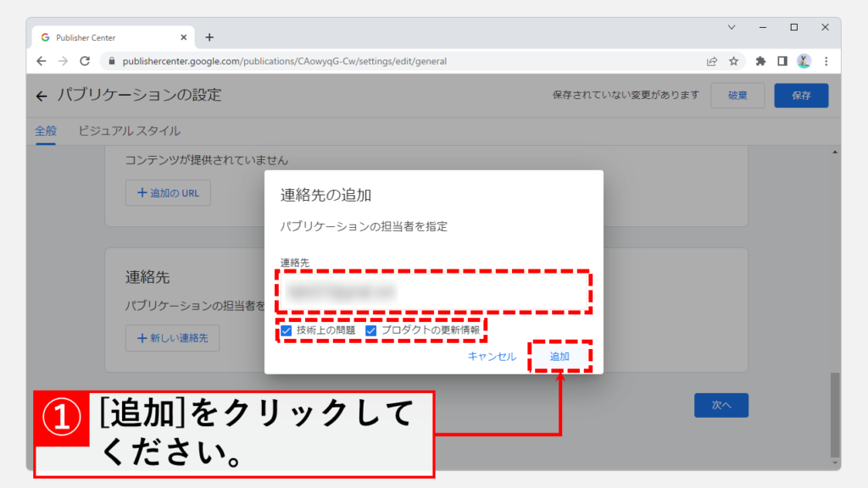Click the share icon in the address bar
The height and width of the screenshot is (488, 868).
712,61
